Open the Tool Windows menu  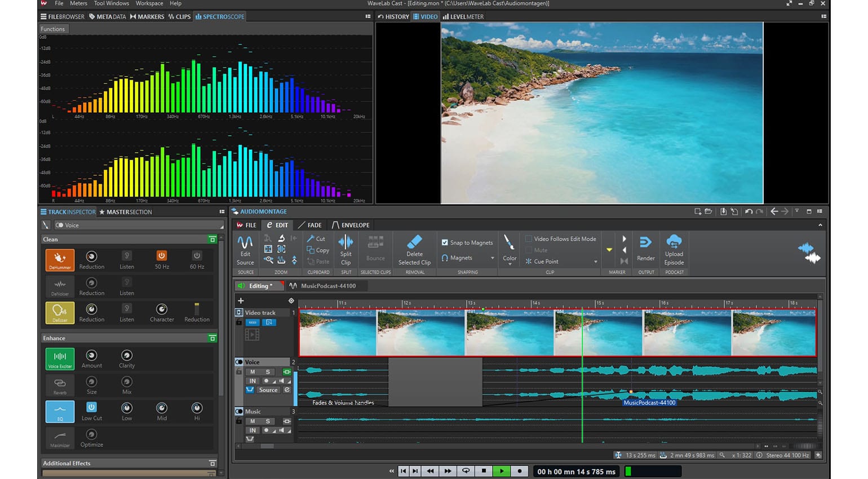coord(111,3)
